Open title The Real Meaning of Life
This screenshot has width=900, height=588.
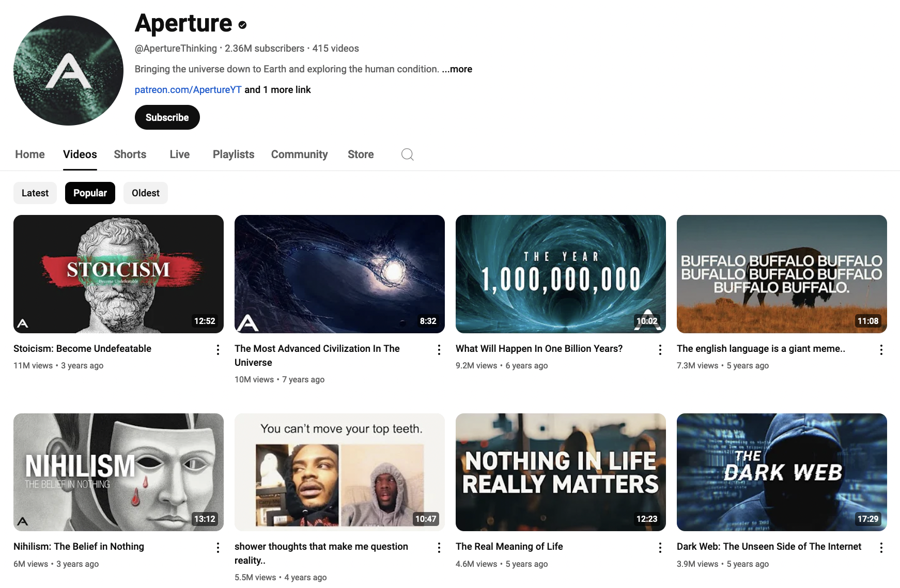(509, 547)
